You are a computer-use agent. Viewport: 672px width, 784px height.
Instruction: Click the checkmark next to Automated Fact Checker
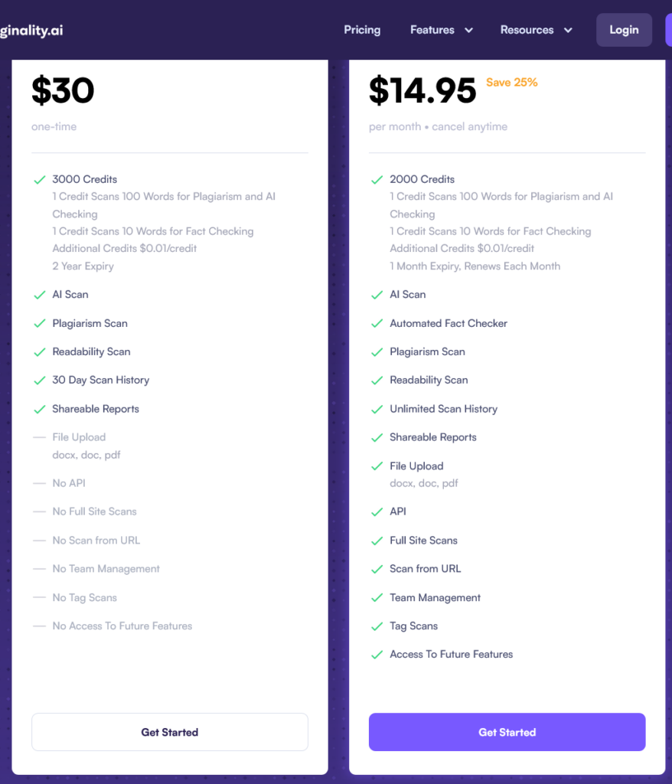click(377, 323)
